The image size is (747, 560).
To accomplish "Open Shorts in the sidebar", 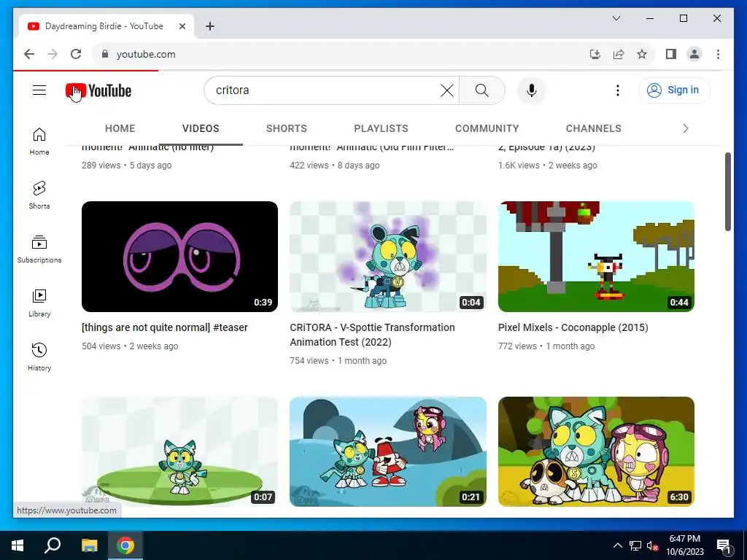I will pyautogui.click(x=39, y=195).
